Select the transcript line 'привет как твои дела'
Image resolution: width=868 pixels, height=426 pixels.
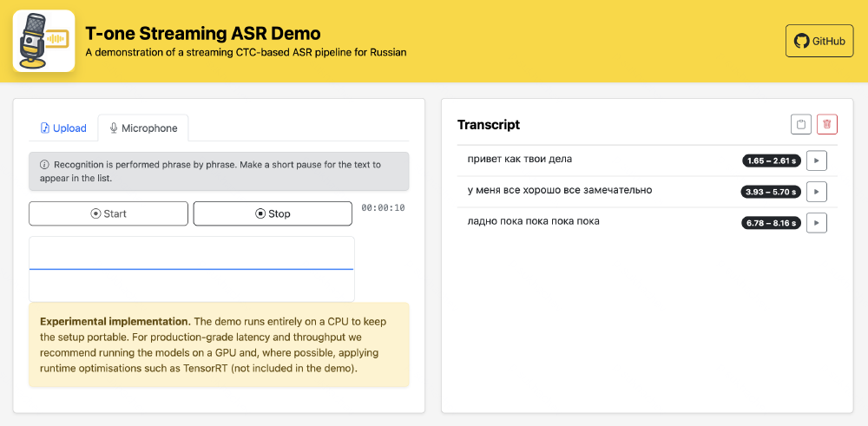point(519,160)
